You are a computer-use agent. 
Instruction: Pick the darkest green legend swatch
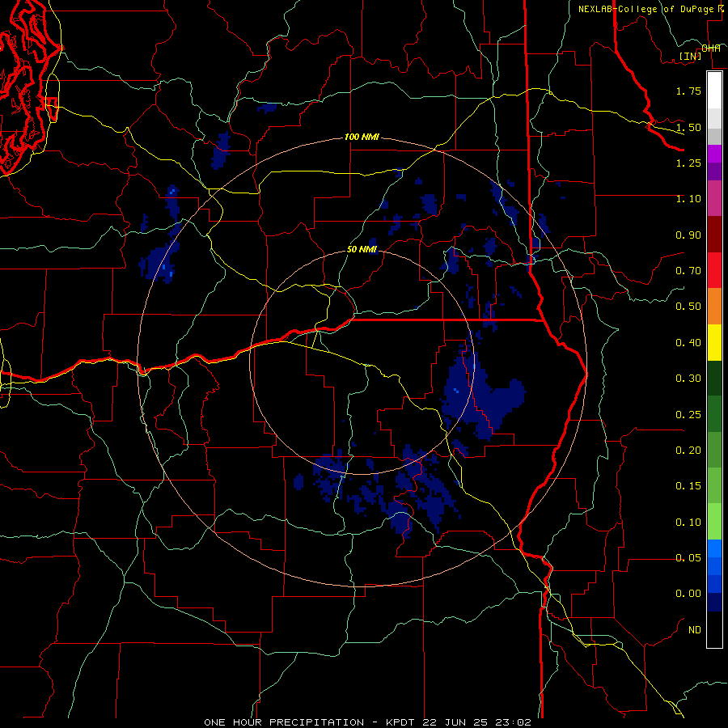pyautogui.click(x=714, y=378)
